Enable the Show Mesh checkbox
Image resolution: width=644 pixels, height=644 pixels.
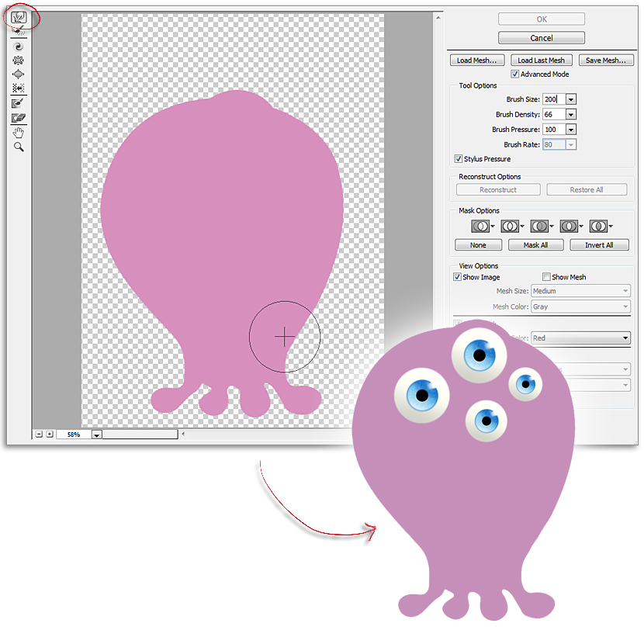click(x=546, y=277)
